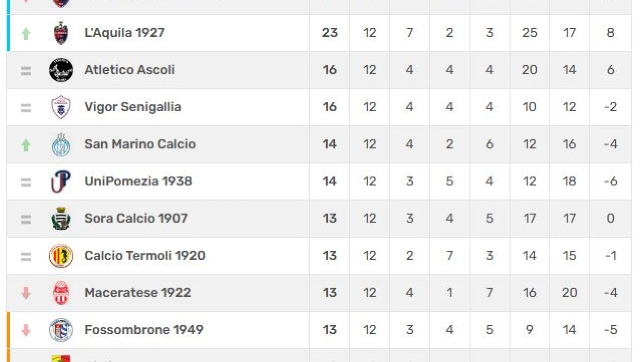Click the unchanged-position icon beside UniPomezia
644x362 pixels.
coord(26,182)
